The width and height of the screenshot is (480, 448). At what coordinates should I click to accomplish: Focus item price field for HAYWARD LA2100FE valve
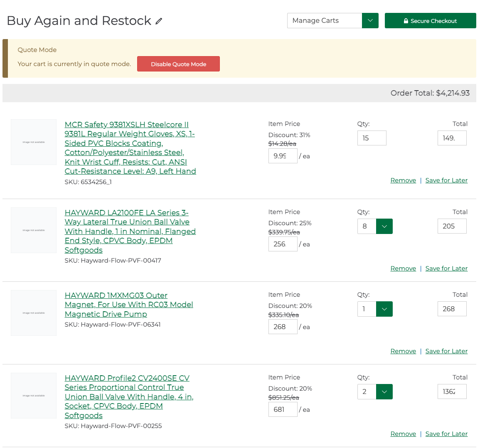[283, 244]
